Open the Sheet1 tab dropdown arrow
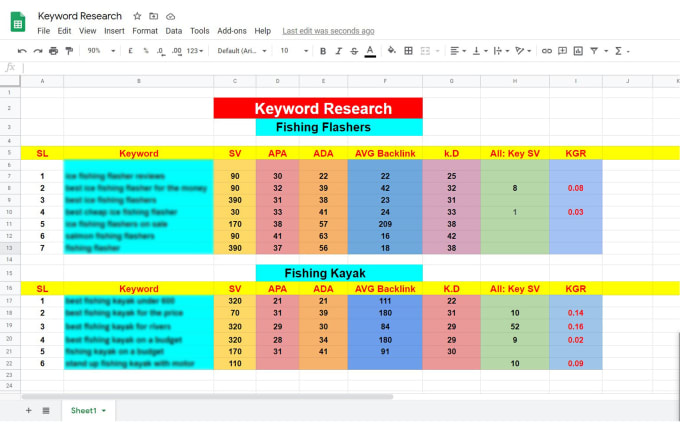This screenshot has width=680, height=425. (x=104, y=411)
